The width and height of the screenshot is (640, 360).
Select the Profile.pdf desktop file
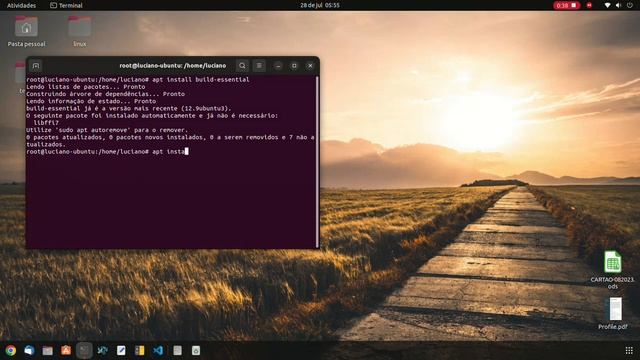coord(613,313)
